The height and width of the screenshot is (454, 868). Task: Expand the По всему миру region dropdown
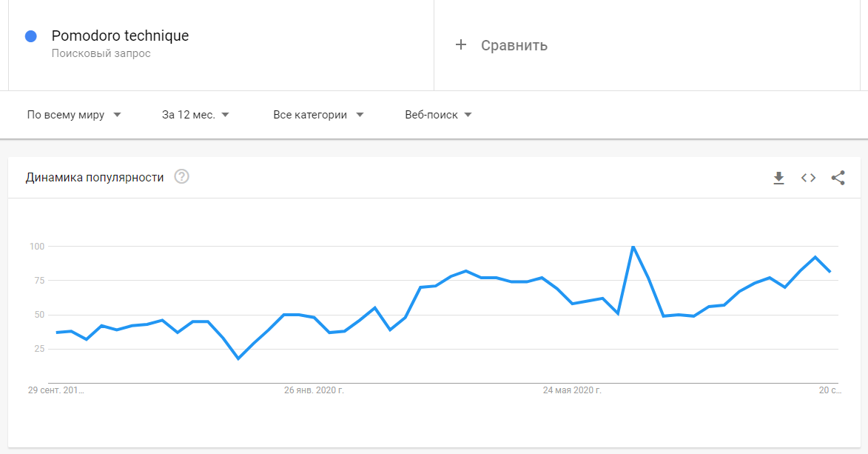pos(74,115)
